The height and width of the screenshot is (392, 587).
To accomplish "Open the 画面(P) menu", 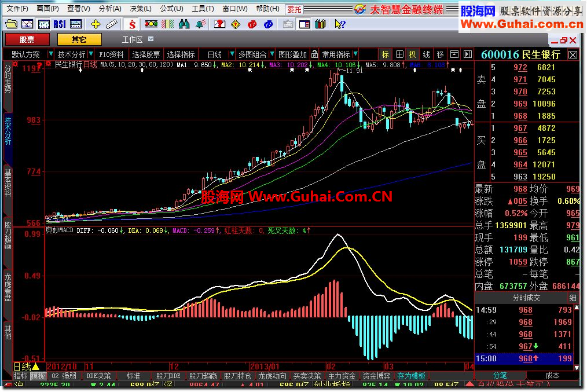I will pyautogui.click(x=47, y=9).
